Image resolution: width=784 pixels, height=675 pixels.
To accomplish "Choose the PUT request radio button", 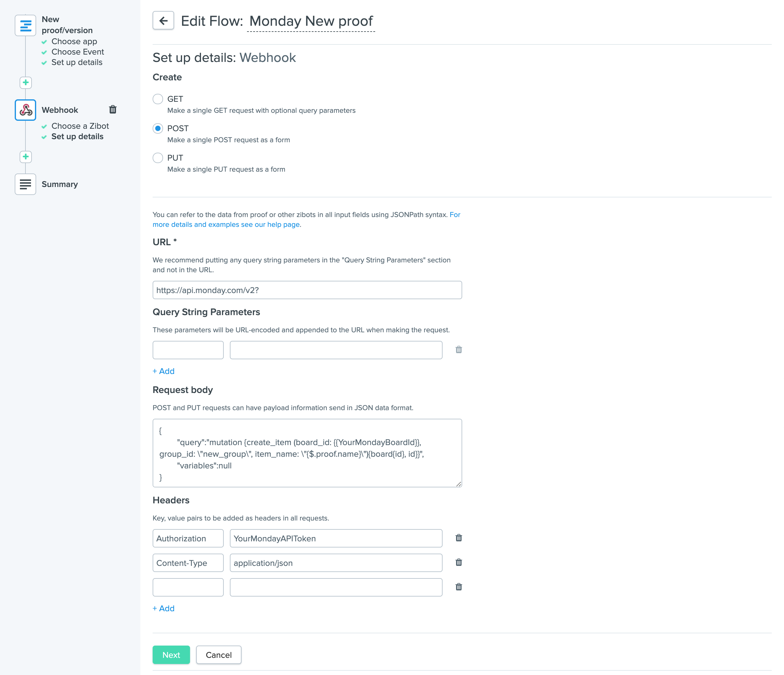I will (x=158, y=158).
